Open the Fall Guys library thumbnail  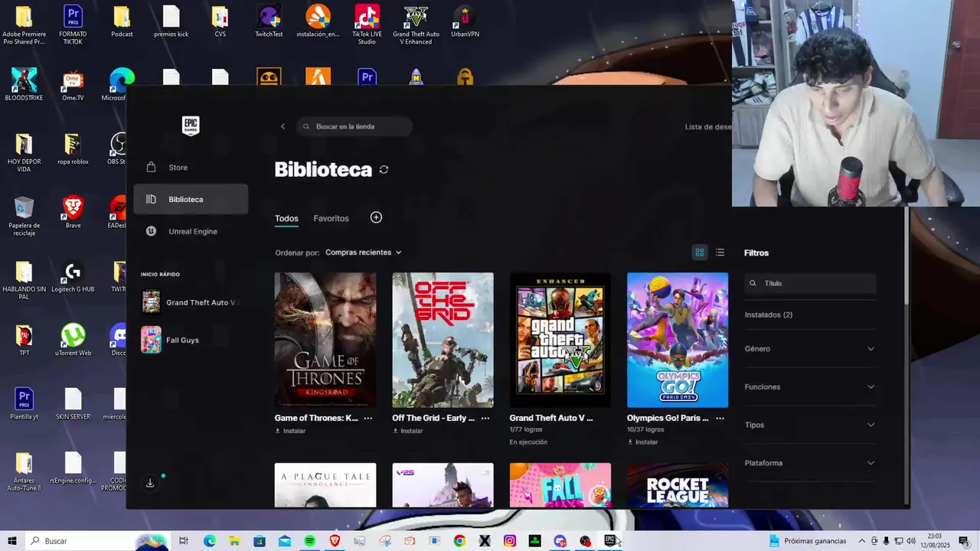click(x=560, y=485)
